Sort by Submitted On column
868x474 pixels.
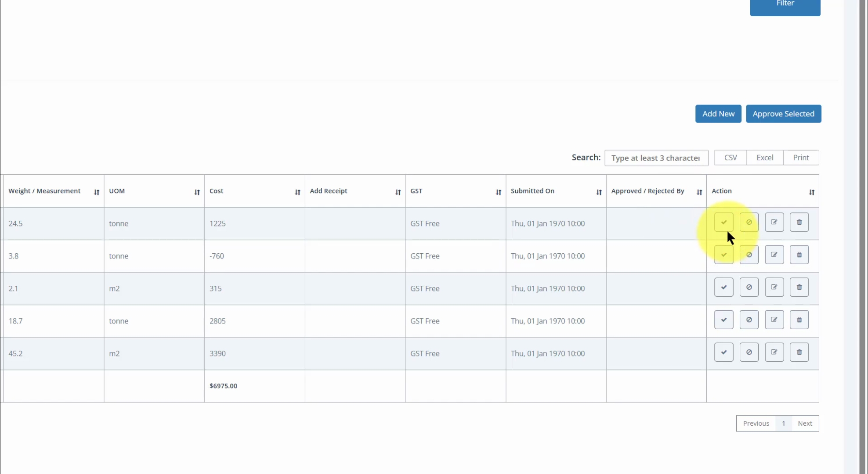click(x=599, y=192)
